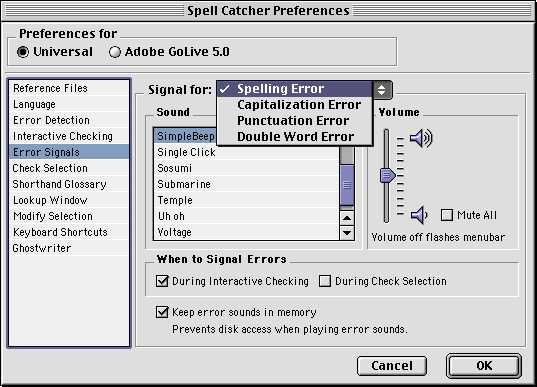This screenshot has width=537, height=387.
Task: Choose Capitalization Error from the popup menu
Action: coord(295,105)
